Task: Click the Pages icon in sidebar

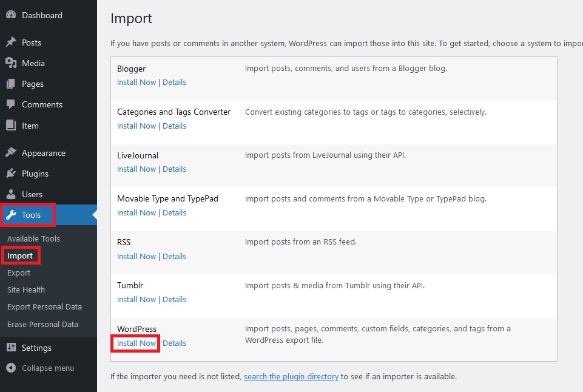Action: pyautogui.click(x=11, y=84)
